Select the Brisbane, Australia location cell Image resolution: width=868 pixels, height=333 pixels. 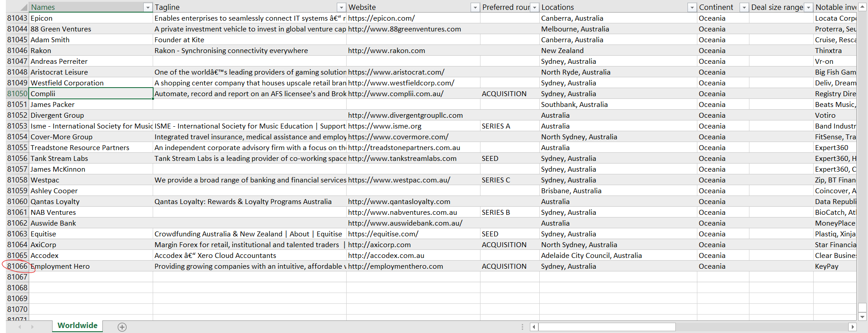point(618,191)
